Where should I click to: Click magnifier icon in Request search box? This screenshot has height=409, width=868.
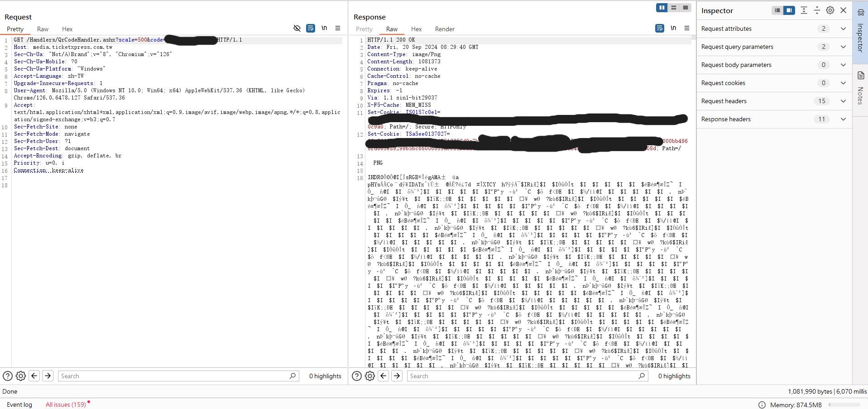point(293,376)
